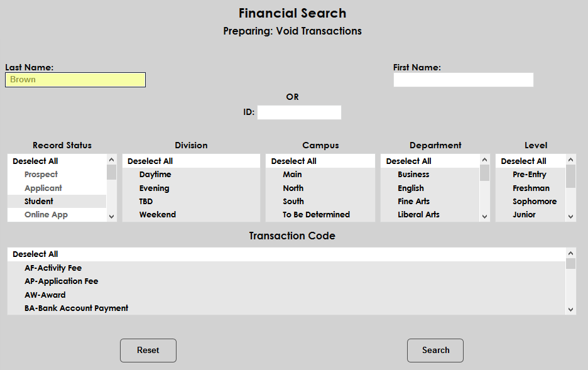Pick Weekend division option
The image size is (588, 370).
[x=158, y=215]
